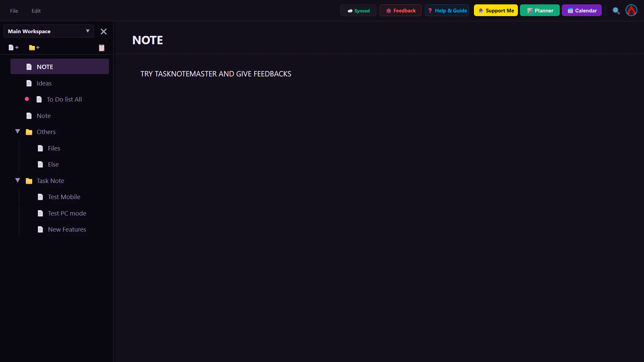The height and width of the screenshot is (362, 644).
Task: Close the sidebar with the X icon
Action: tap(104, 32)
